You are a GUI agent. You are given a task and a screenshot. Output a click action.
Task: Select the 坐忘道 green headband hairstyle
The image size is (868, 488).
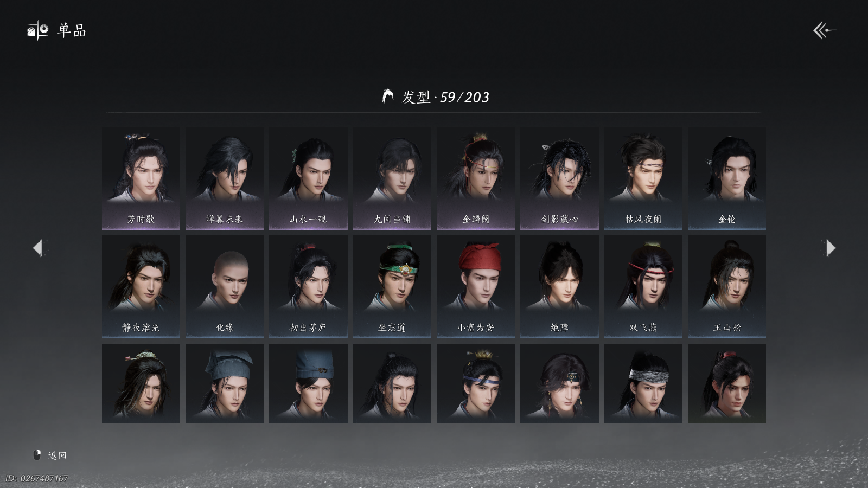pyautogui.click(x=392, y=287)
